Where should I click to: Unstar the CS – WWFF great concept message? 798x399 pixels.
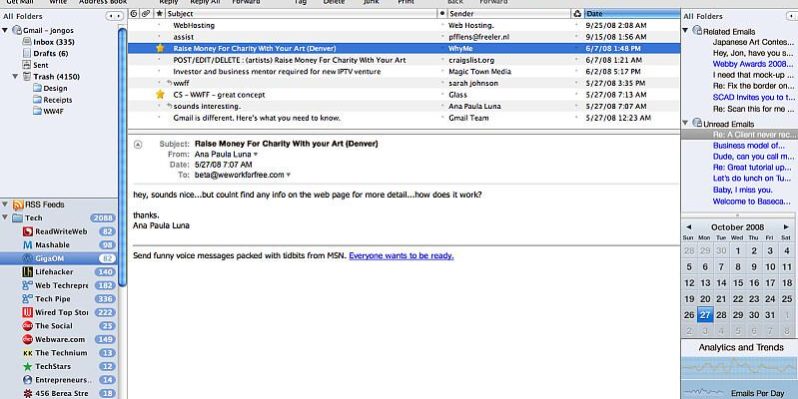(160, 95)
